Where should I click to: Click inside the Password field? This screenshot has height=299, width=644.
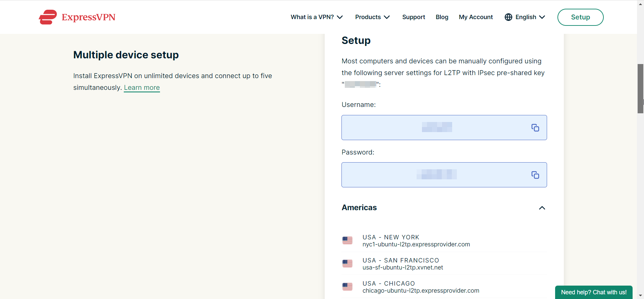pos(436,175)
